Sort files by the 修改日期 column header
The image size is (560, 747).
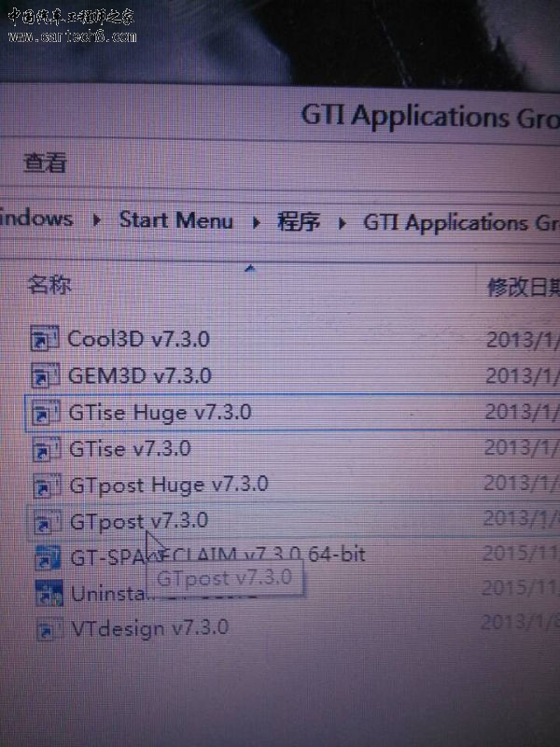pos(524,288)
